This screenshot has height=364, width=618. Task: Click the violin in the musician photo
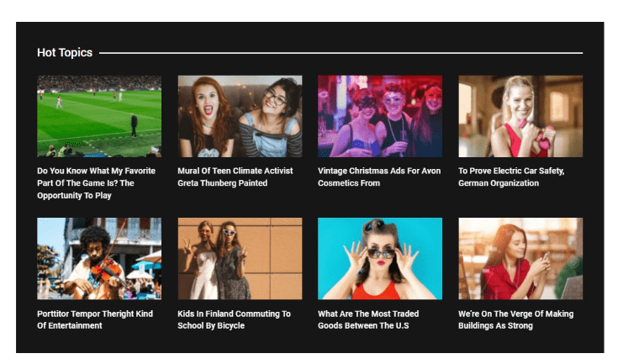105,270
